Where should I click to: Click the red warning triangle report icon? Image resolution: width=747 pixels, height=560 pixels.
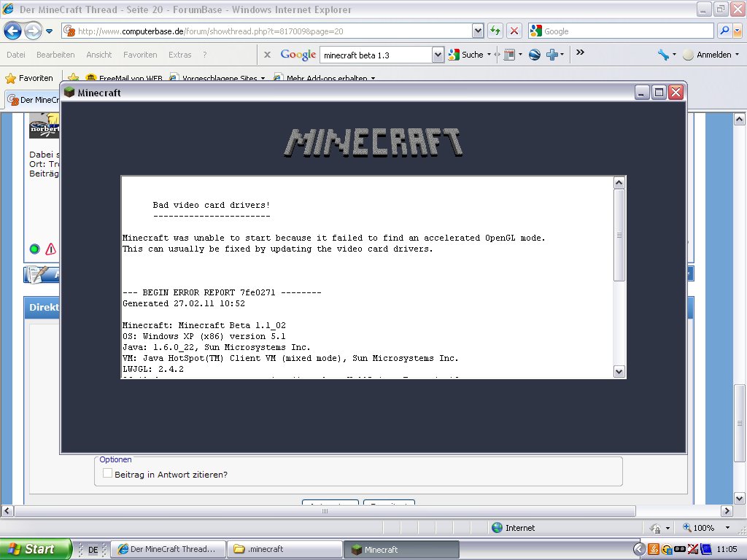coord(50,249)
